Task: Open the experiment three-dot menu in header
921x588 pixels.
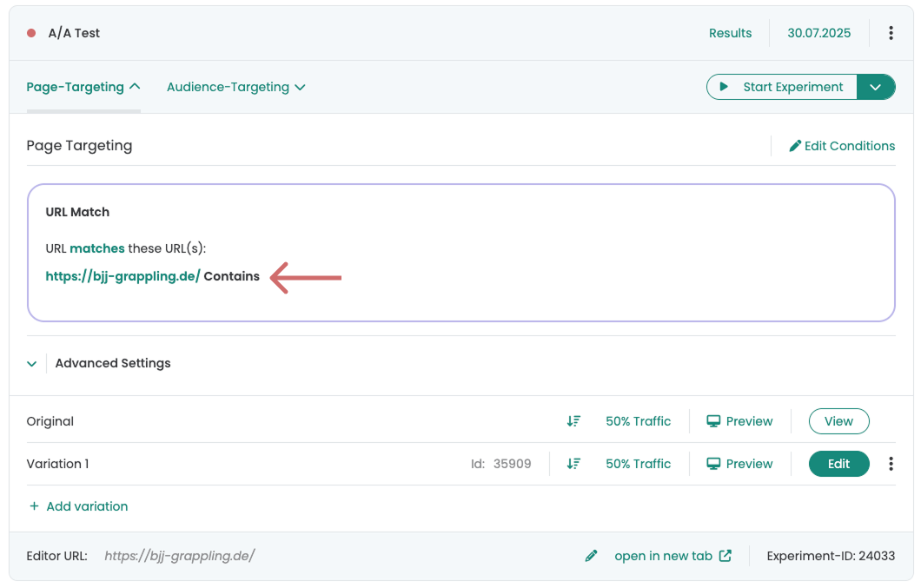Action: pos(891,33)
